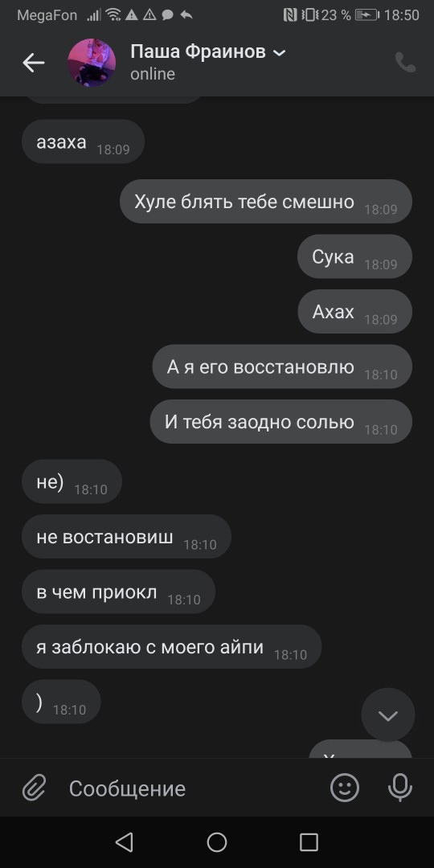Open the attachment paperclip menu

pos(35,787)
